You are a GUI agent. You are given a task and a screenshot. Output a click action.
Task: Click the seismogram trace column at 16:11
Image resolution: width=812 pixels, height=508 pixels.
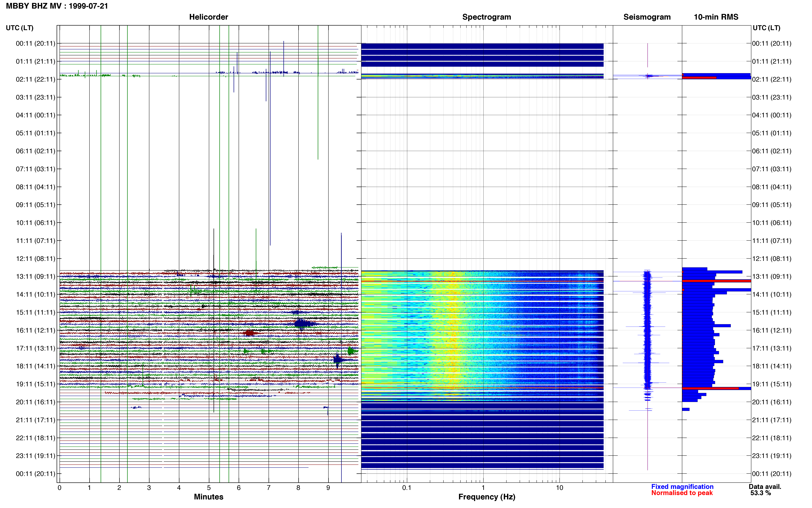click(x=647, y=330)
